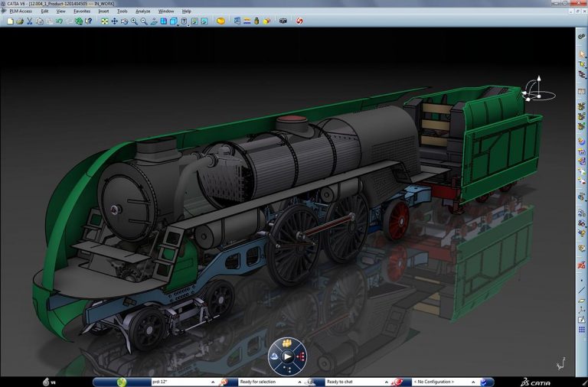The image size is (588, 387).
Task: Open the Tools menu
Action: pos(122,11)
